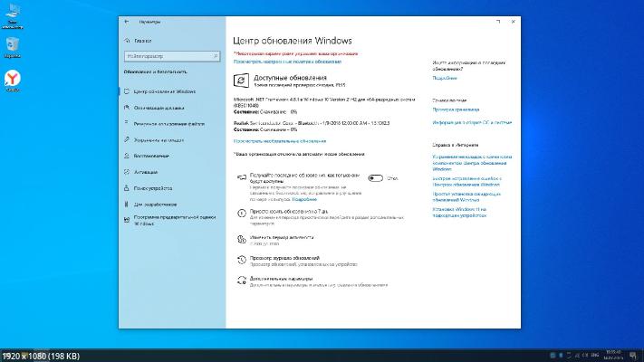644x362 pixels.
Task: Open link about fixing Windows Update component issues
Action: [472, 163]
